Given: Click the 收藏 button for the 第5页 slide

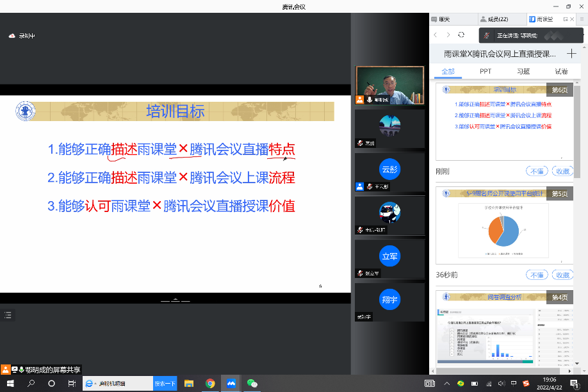Looking at the screenshot, I should pyautogui.click(x=563, y=274).
